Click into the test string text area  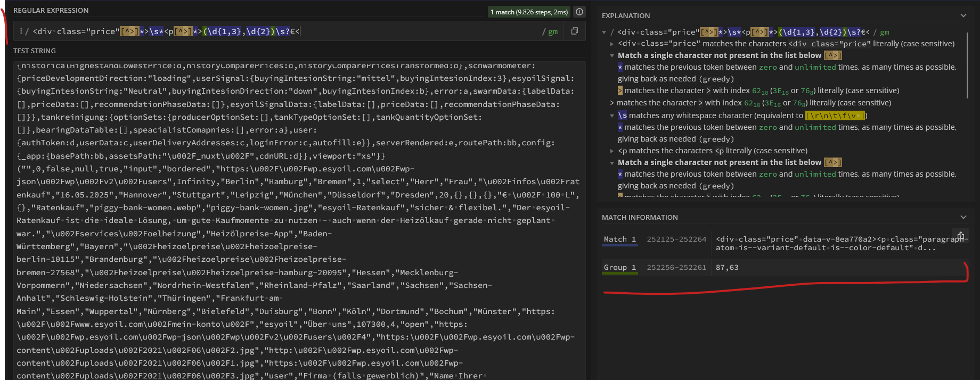(299, 221)
